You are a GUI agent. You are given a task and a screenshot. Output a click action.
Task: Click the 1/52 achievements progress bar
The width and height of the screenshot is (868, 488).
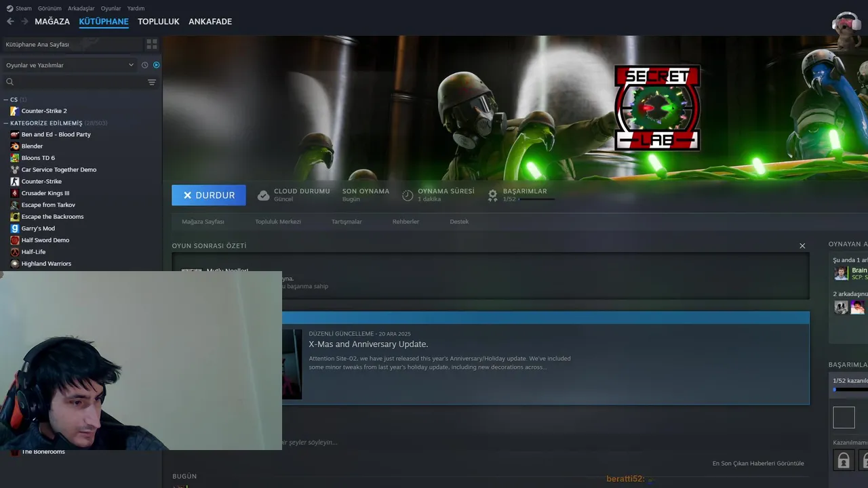(537, 199)
